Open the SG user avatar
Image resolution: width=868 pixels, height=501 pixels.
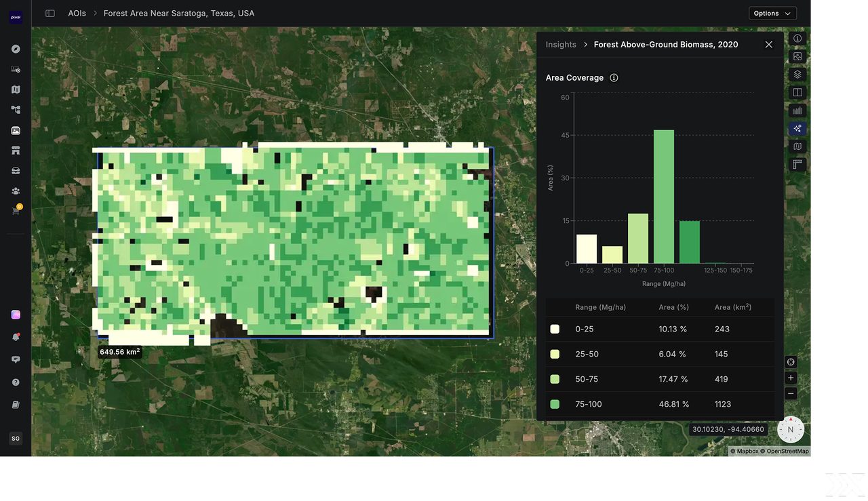(16, 439)
